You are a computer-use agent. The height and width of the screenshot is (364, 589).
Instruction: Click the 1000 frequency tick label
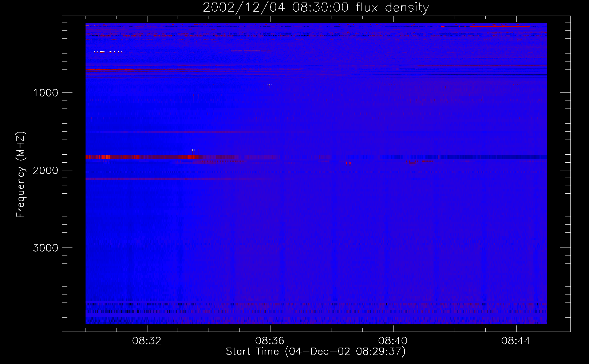(46, 93)
